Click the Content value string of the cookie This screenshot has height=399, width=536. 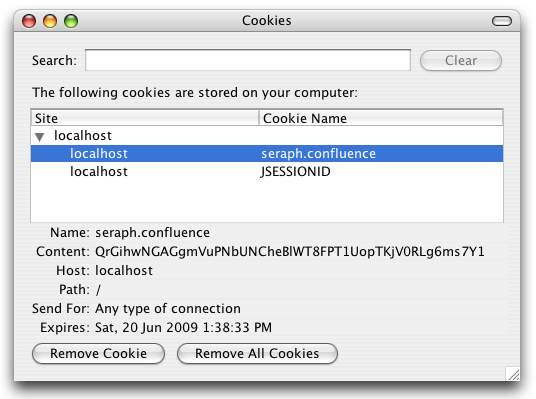(x=290, y=252)
